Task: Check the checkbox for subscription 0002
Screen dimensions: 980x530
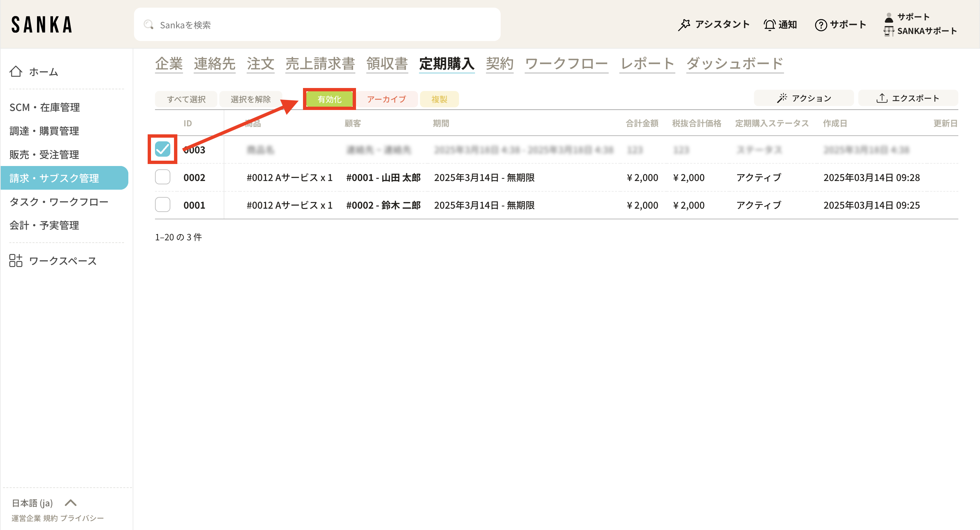Action: point(162,177)
